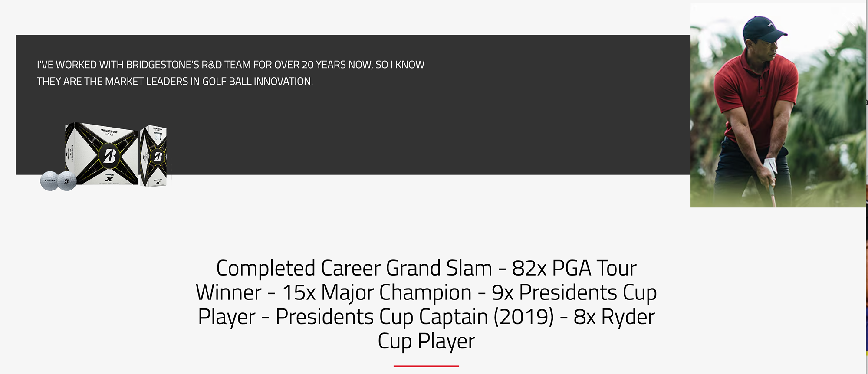Click the golf ball with Tour B text
This screenshot has width=868, height=374.
tap(49, 180)
